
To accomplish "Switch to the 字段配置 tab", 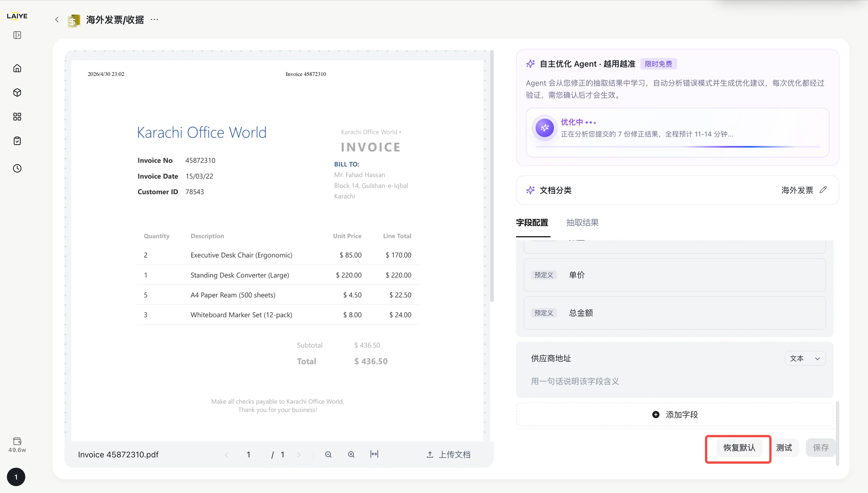I will coord(532,222).
